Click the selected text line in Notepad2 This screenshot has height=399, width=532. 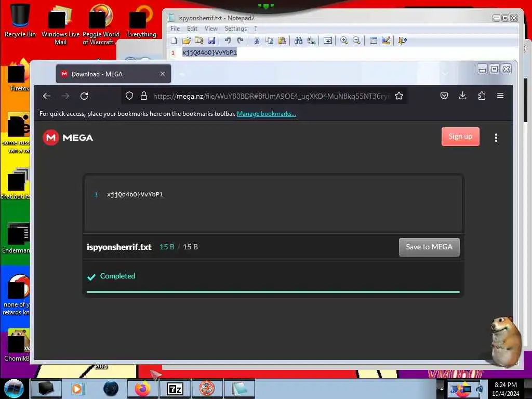pyautogui.click(x=209, y=52)
